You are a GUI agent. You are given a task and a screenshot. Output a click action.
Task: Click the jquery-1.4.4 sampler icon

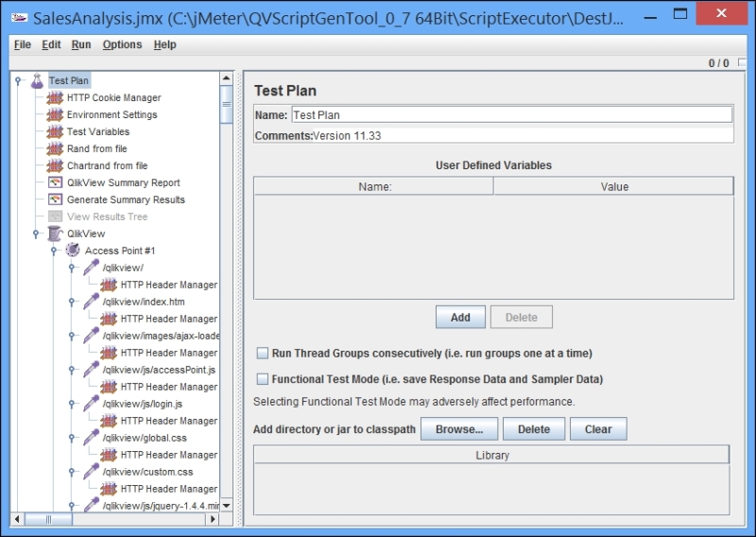pos(91,505)
